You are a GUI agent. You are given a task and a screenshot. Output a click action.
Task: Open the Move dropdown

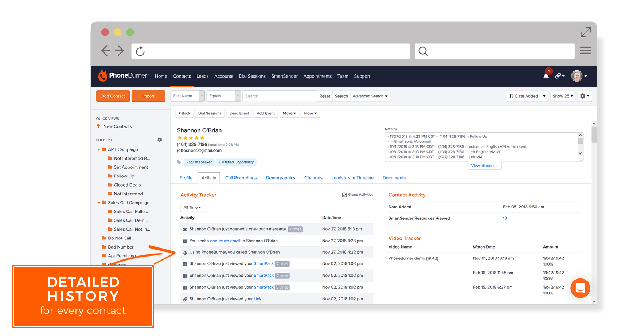tap(289, 113)
